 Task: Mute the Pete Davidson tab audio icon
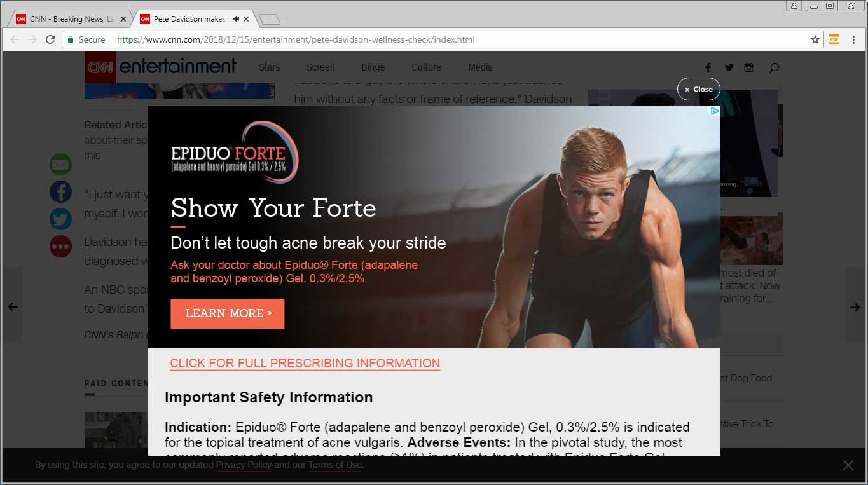point(236,19)
